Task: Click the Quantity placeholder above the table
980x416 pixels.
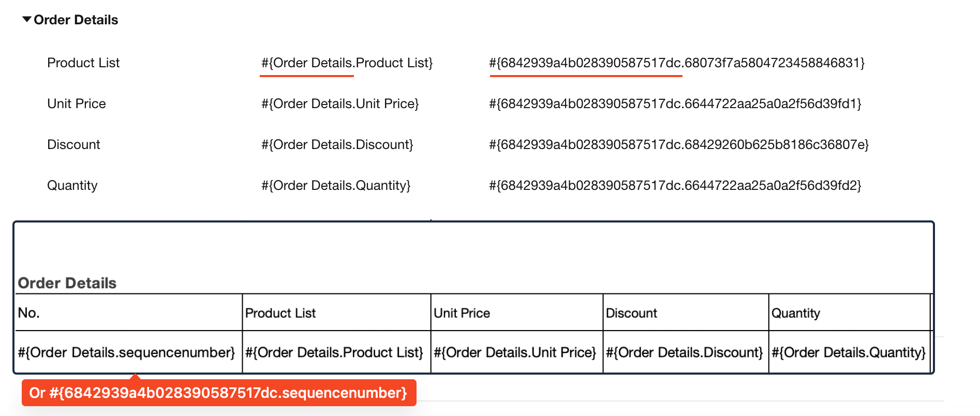Action: [336, 186]
